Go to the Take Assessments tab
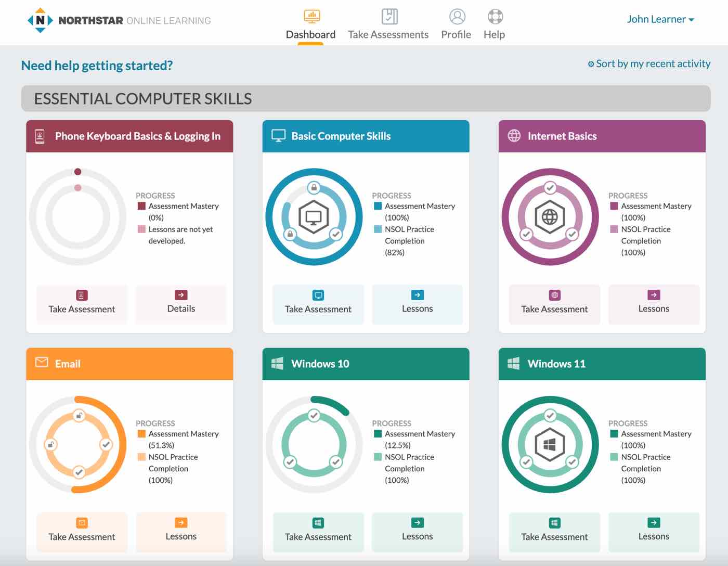The width and height of the screenshot is (728, 566). pyautogui.click(x=388, y=24)
